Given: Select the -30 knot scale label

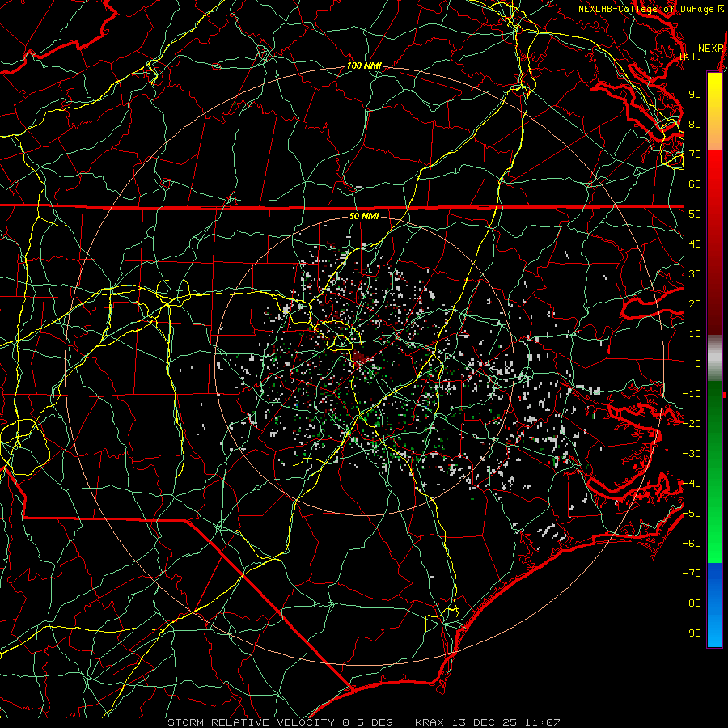Looking at the screenshot, I should click(x=692, y=454).
